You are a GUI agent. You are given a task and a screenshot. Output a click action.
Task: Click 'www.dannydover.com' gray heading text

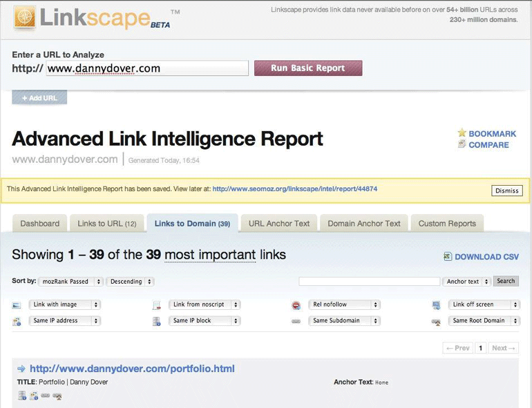[65, 159]
